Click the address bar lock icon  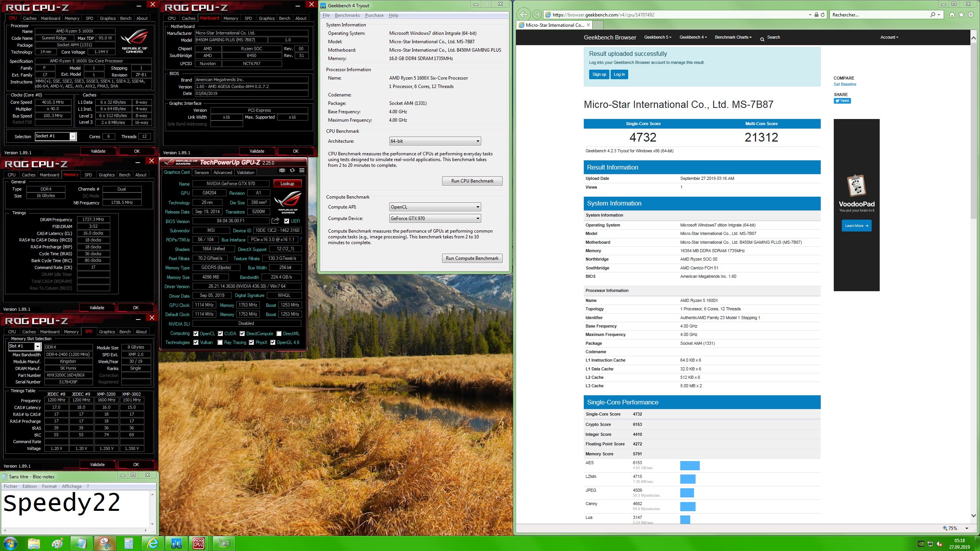coord(816,15)
